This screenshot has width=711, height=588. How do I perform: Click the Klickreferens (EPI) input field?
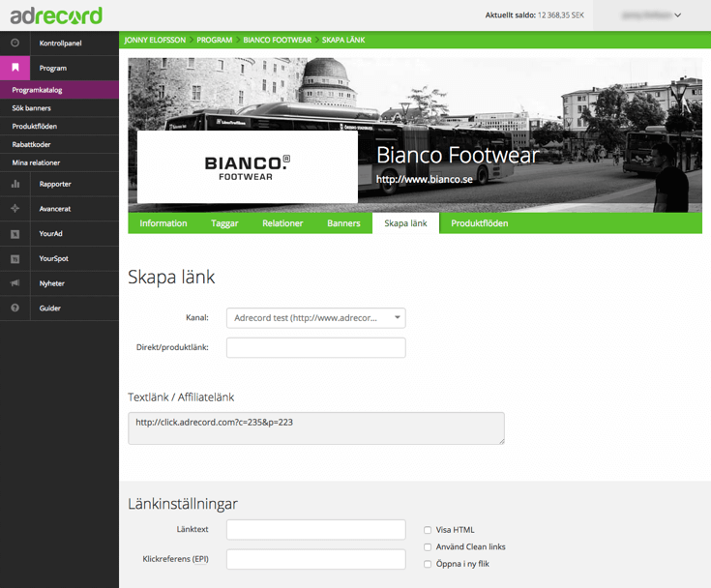316,559
